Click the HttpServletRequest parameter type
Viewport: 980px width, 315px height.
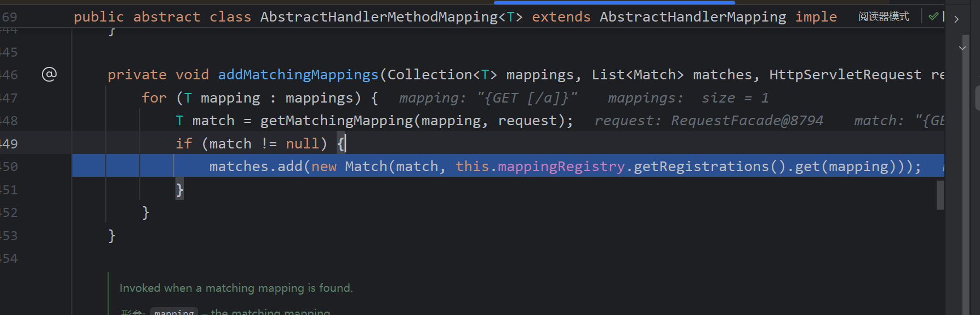pos(845,75)
